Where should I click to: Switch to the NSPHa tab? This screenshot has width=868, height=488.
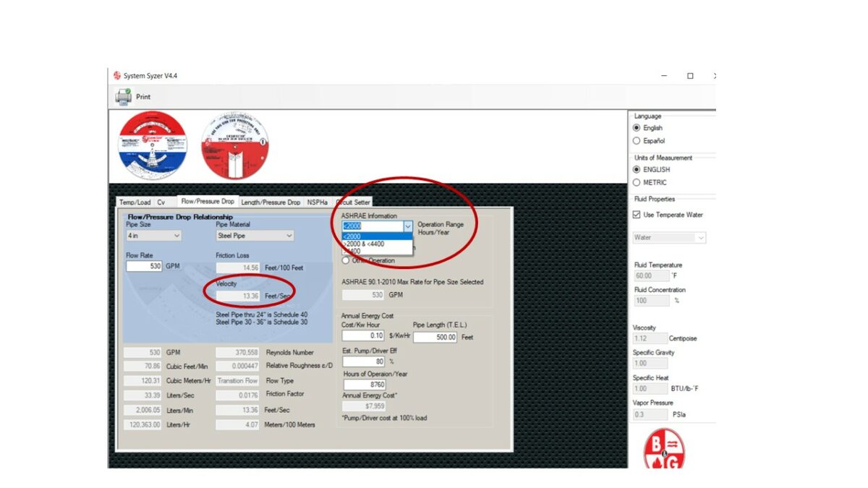pos(317,202)
